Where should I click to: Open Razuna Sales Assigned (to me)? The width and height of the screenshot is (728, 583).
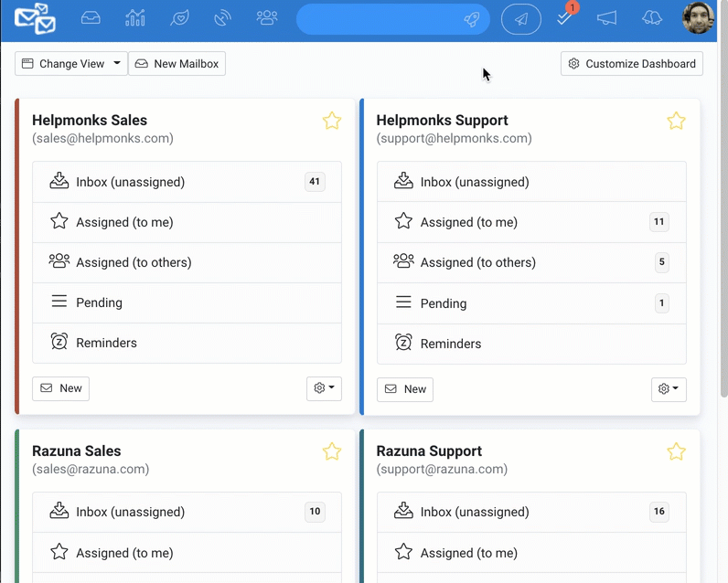(187, 553)
